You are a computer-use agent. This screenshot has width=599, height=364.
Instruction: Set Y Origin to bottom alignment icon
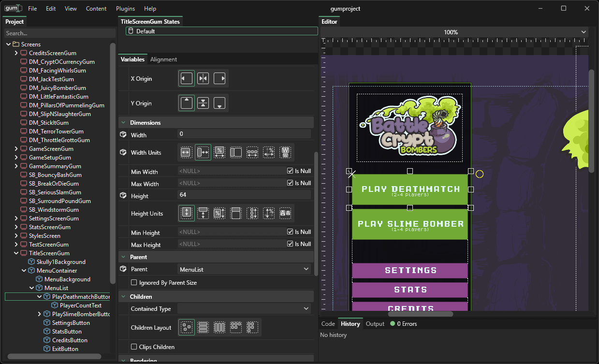tap(219, 103)
